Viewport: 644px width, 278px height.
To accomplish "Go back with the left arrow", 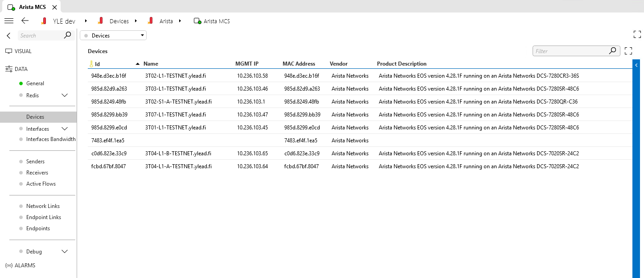I will pyautogui.click(x=25, y=21).
